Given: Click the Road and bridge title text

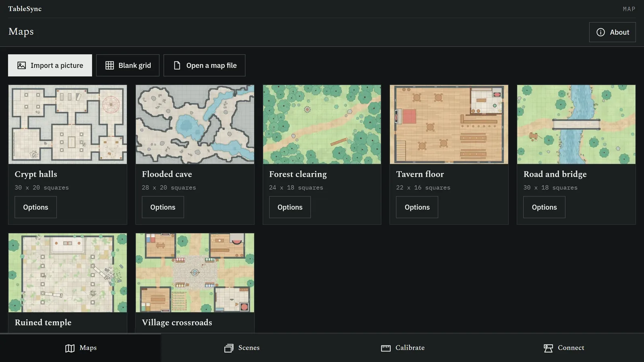Looking at the screenshot, I should pos(555,174).
